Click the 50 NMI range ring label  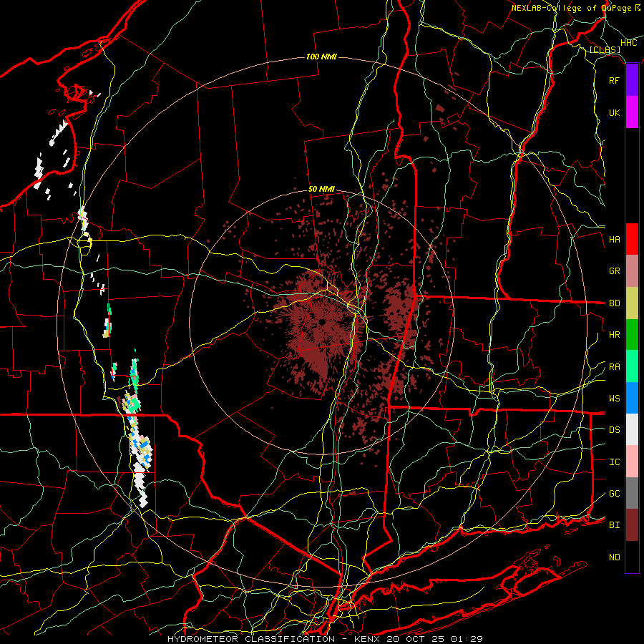321,189
